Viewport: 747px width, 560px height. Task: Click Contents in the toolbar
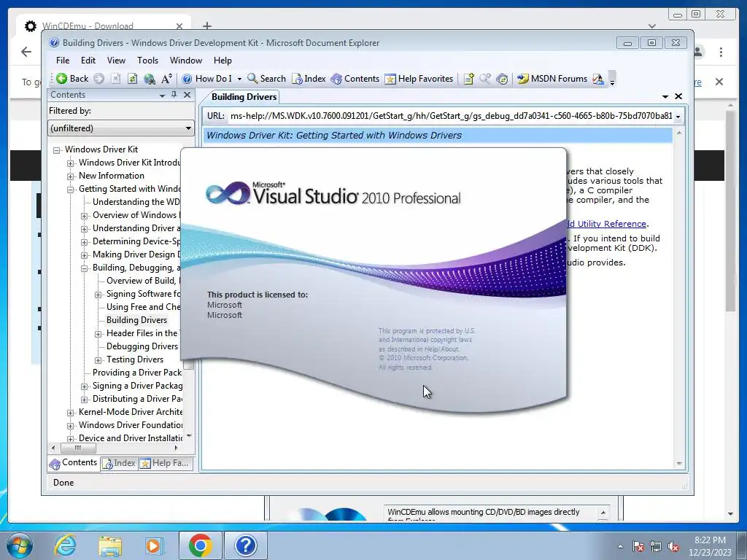click(355, 79)
